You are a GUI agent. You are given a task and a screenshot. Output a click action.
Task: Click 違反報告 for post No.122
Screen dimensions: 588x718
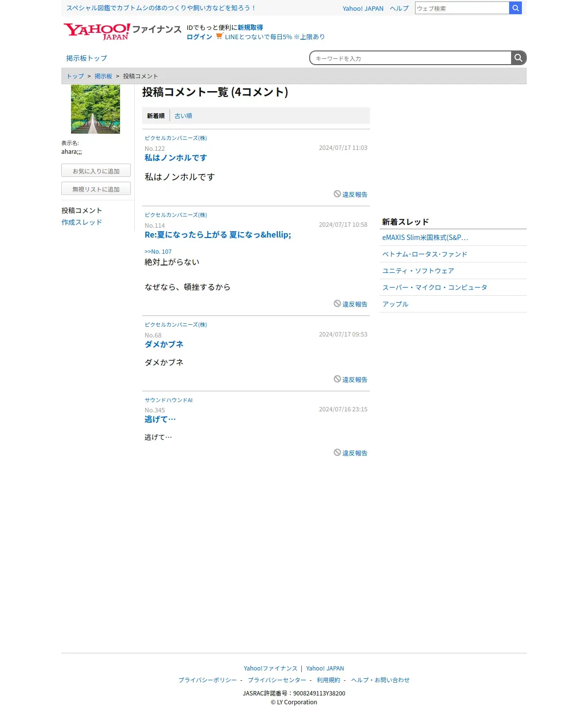click(x=355, y=194)
